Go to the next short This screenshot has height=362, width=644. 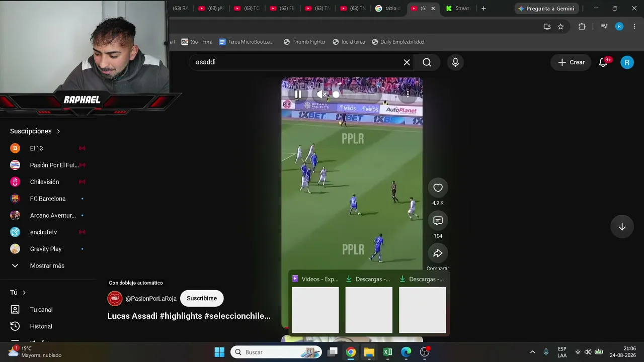(x=622, y=227)
